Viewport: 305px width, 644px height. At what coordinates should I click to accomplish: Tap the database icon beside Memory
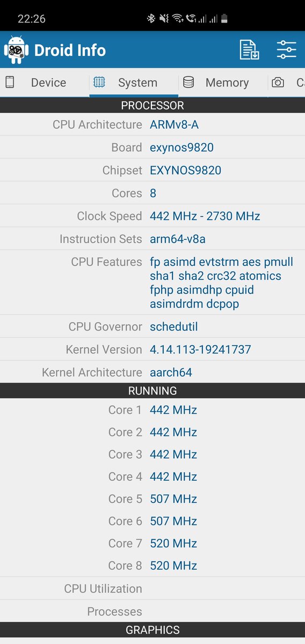188,82
